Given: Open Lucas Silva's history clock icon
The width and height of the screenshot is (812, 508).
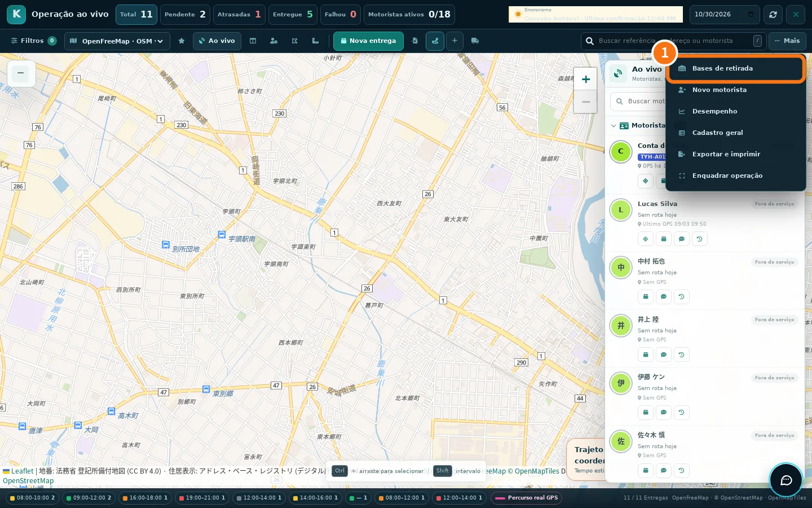Looking at the screenshot, I should (x=699, y=239).
